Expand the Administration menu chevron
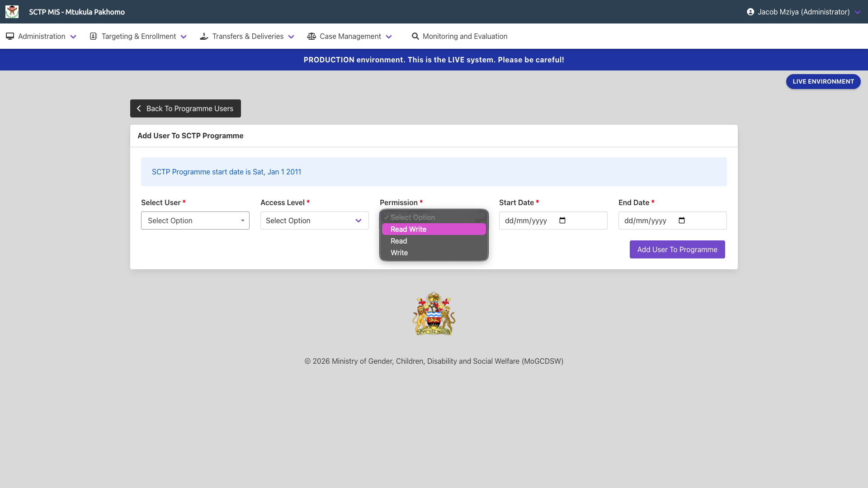868x488 pixels. click(73, 37)
